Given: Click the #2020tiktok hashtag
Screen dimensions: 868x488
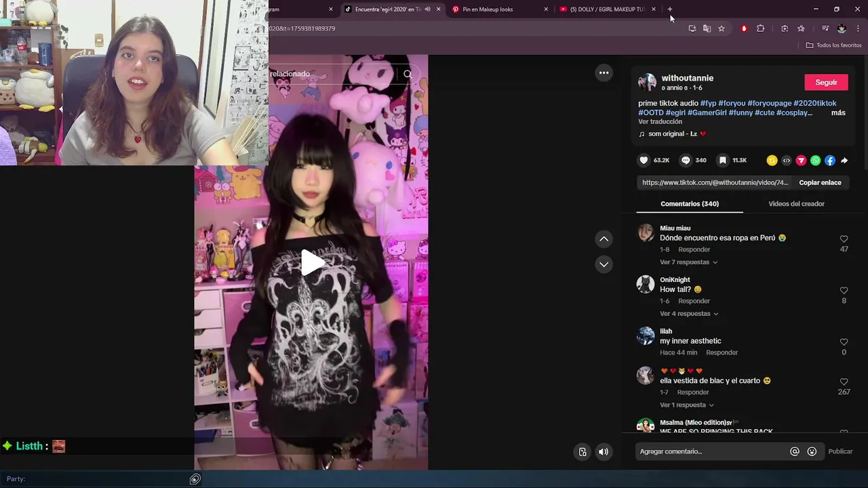Looking at the screenshot, I should coord(814,104).
